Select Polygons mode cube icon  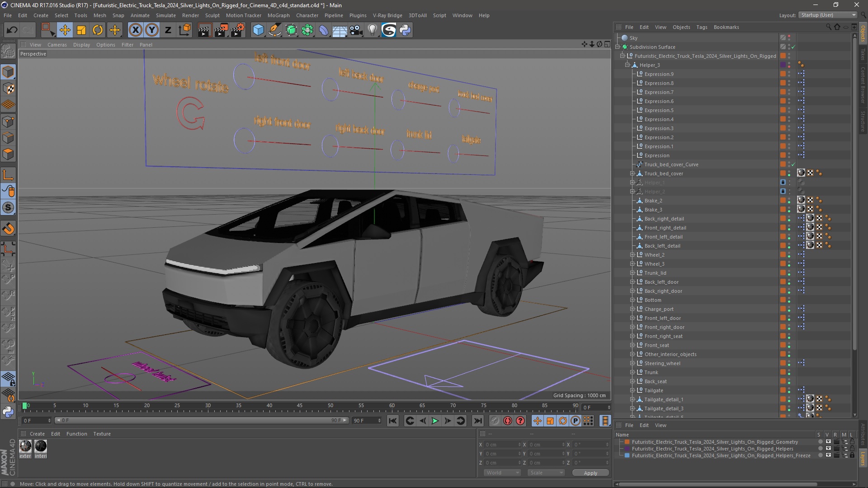[8, 154]
